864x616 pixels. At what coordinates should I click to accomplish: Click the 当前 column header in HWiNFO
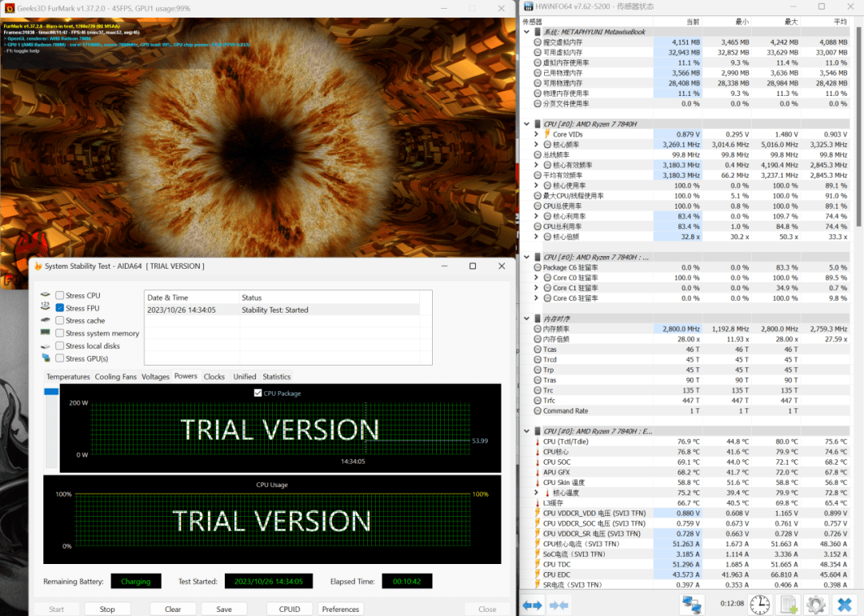pyautogui.click(x=693, y=22)
